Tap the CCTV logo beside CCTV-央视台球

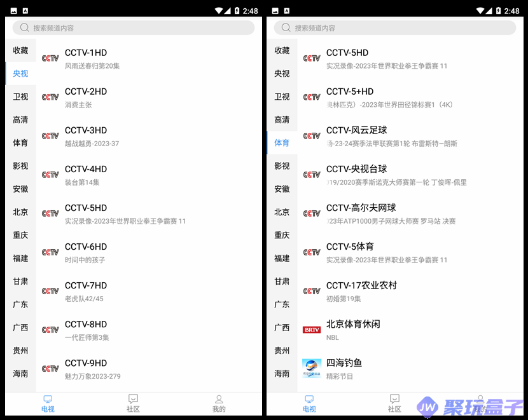pos(312,175)
